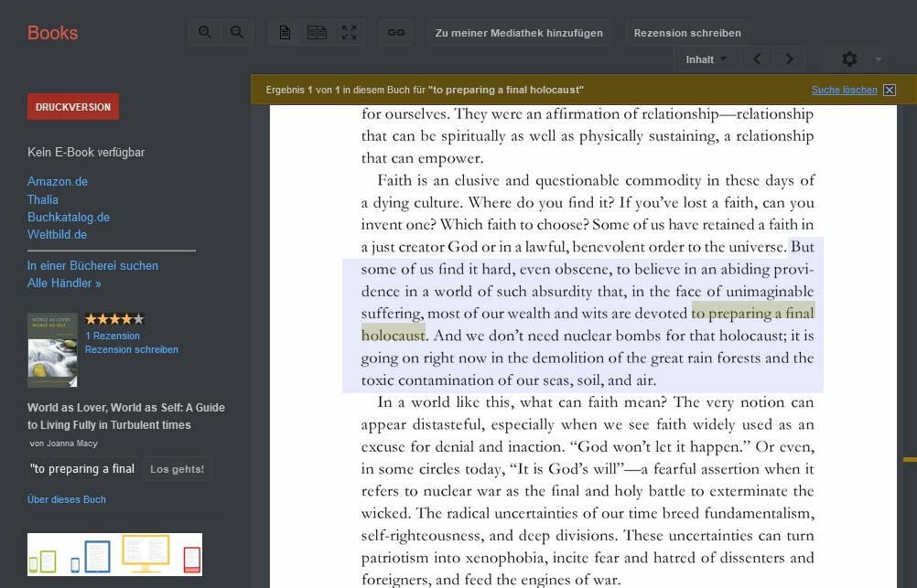Screen dimensions: 917x588
Task: Go to next page arrow
Action: pyautogui.click(x=789, y=59)
